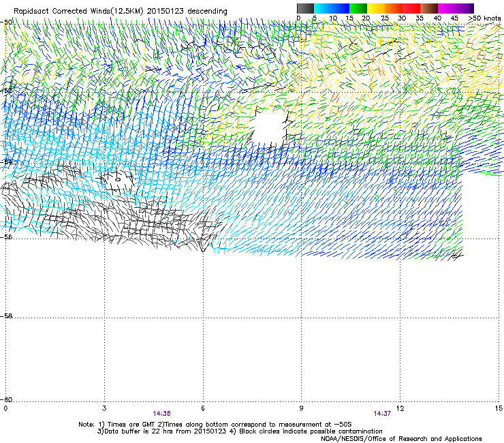This screenshot has width=504, height=443.
Task: Click the title 'Rapidscat Corrected Winds(12.5KM) 20150123 descending'
Action: point(121,12)
